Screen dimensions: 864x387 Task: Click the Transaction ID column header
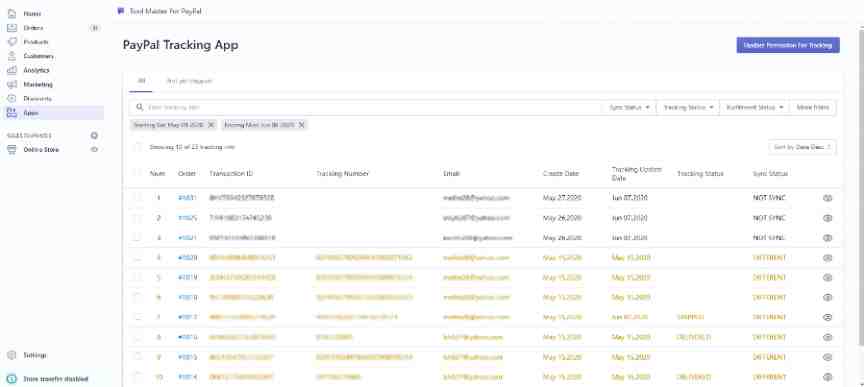tap(231, 174)
